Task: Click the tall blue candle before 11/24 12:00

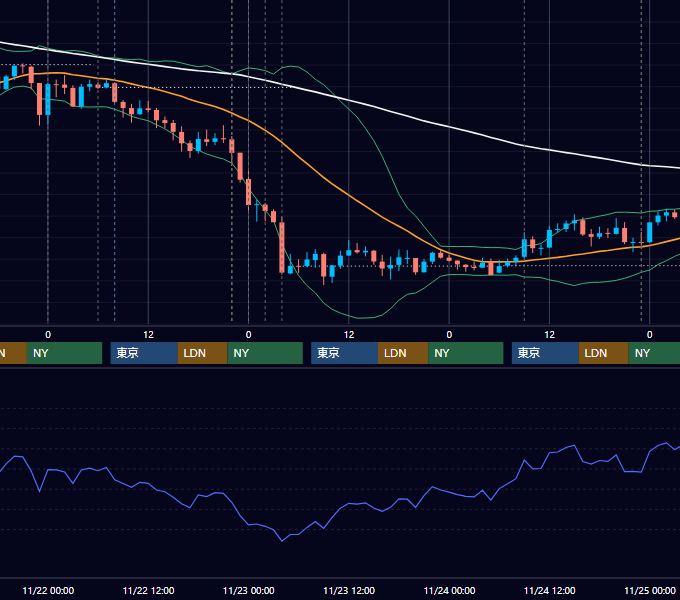Action: pyautogui.click(x=524, y=248)
